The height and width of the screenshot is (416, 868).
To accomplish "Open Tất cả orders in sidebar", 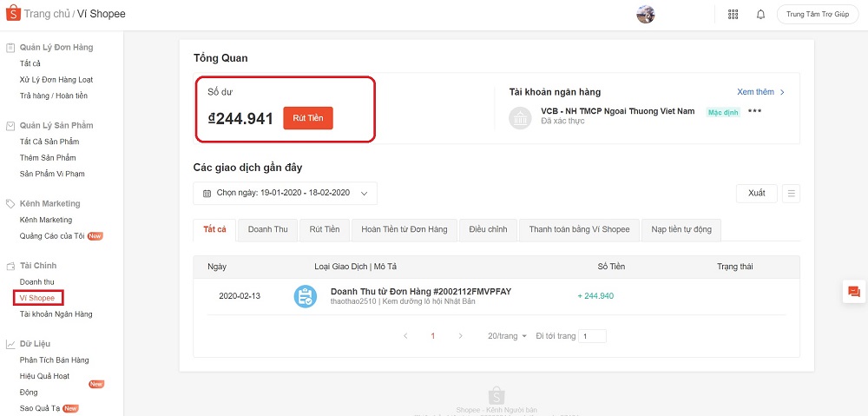I will coord(30,63).
